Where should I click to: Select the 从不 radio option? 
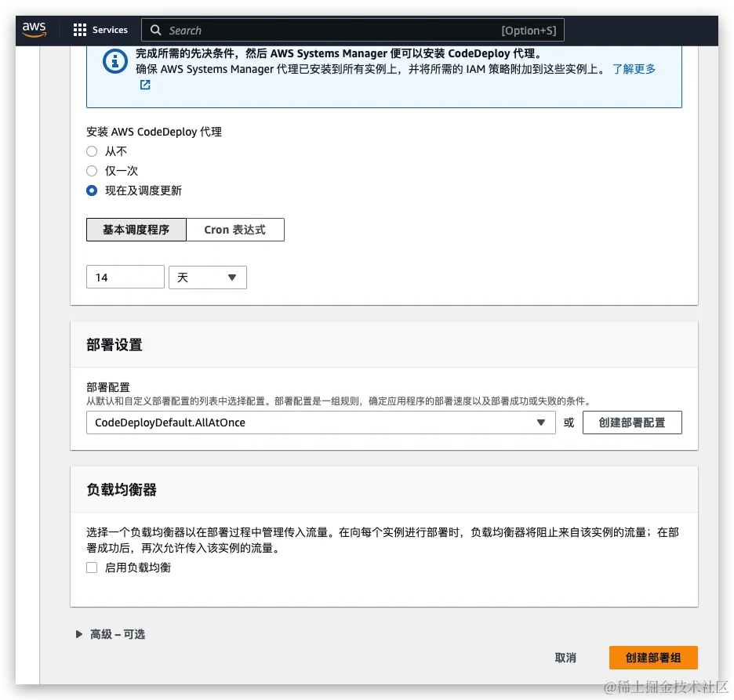92,151
